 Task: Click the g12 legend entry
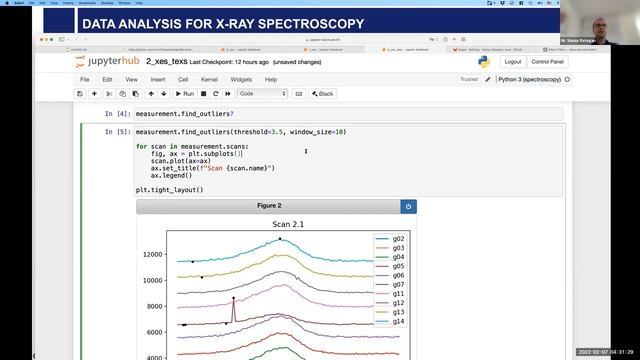[390, 303]
